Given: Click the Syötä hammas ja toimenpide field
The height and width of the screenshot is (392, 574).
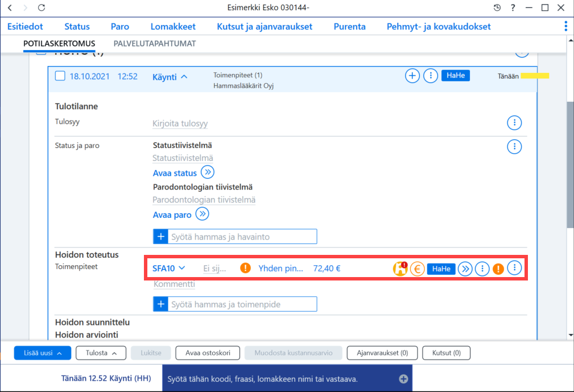Looking at the screenshot, I should (242, 304).
